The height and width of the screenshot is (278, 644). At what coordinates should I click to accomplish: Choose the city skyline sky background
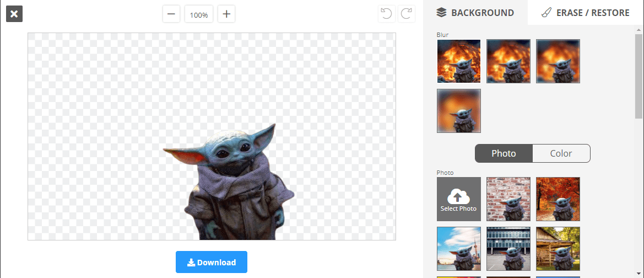point(459,249)
